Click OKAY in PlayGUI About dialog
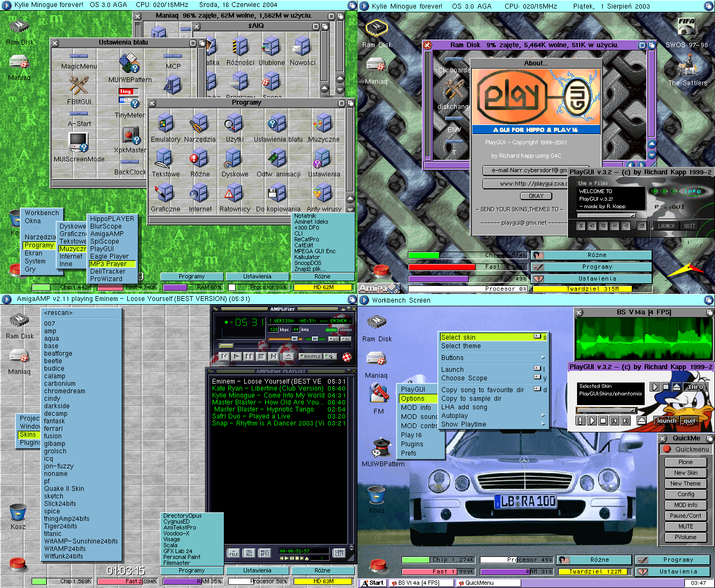This screenshot has height=588, width=715. point(536,196)
